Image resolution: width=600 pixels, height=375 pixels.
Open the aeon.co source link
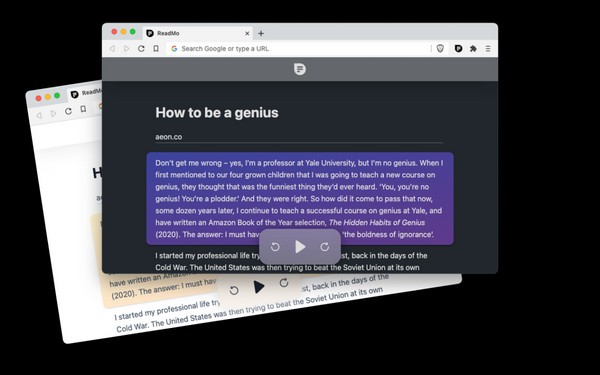[x=168, y=137]
